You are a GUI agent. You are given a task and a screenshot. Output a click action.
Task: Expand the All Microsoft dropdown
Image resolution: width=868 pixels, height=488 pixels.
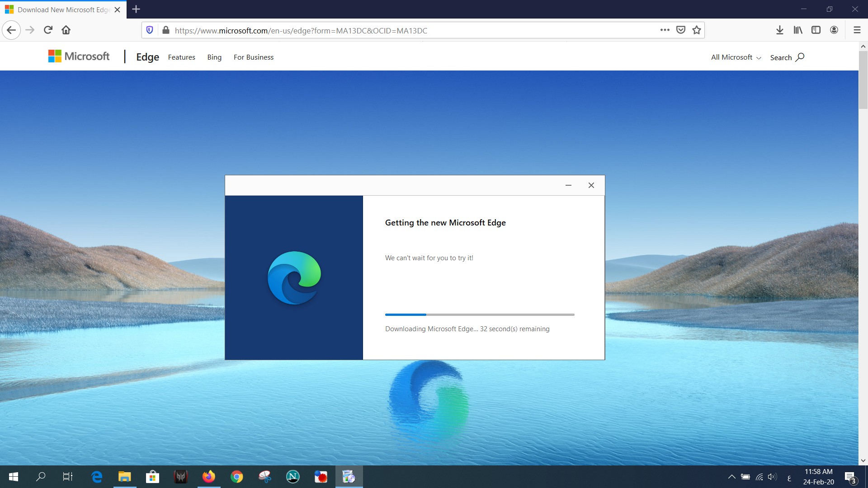[x=736, y=57]
